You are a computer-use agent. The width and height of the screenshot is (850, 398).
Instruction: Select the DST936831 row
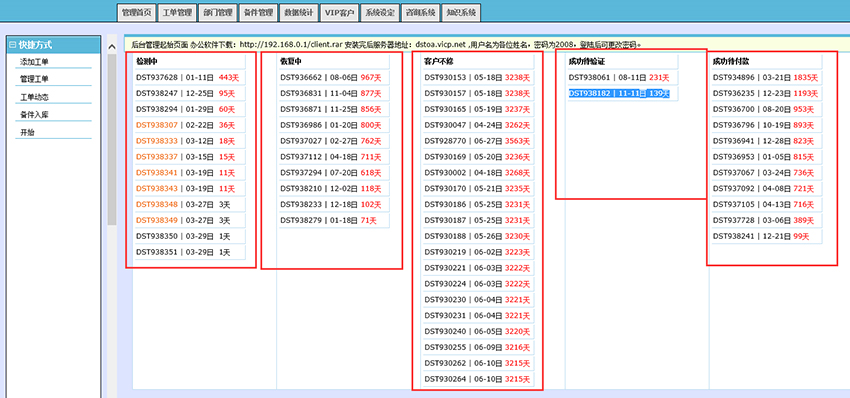click(334, 94)
